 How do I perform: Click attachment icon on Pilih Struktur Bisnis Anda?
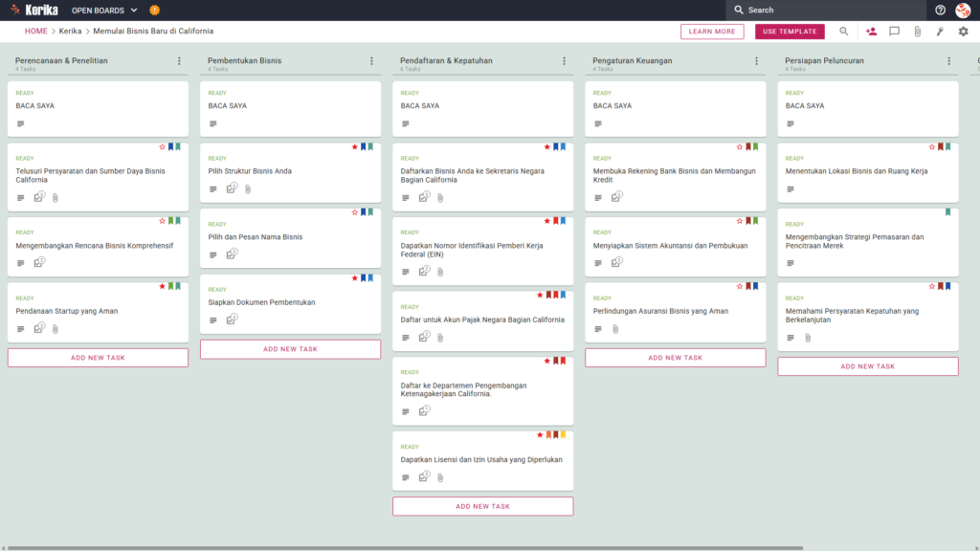(x=248, y=188)
